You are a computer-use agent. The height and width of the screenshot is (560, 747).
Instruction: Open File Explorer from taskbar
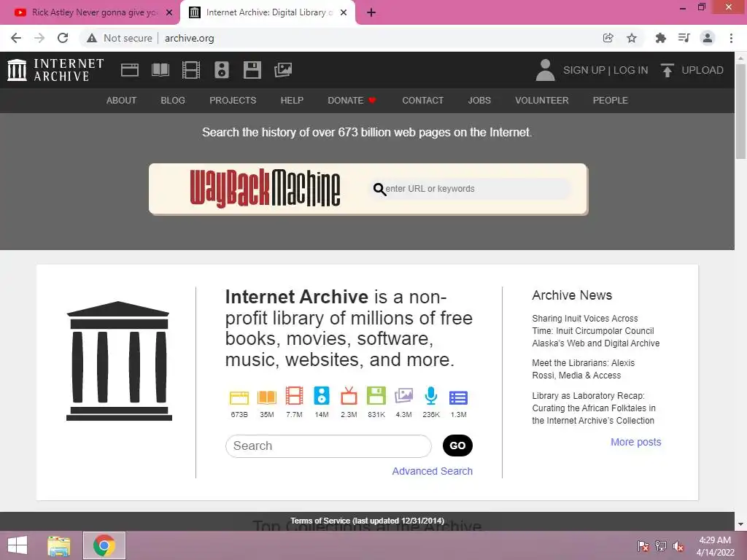click(59, 545)
